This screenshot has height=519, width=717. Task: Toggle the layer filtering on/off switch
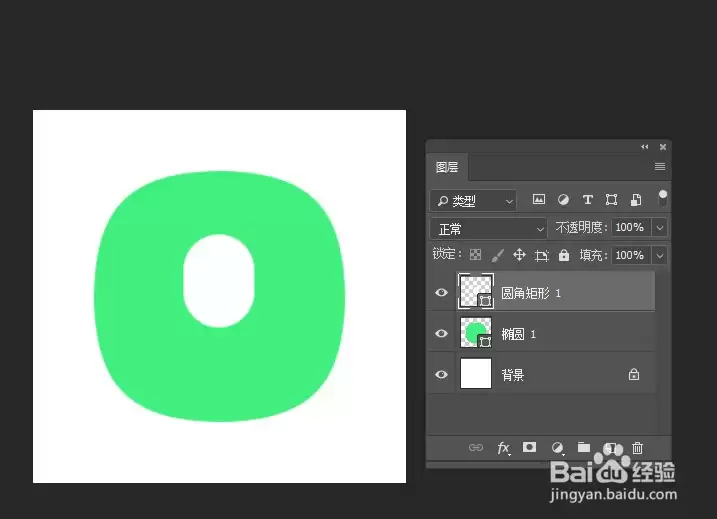tap(662, 199)
